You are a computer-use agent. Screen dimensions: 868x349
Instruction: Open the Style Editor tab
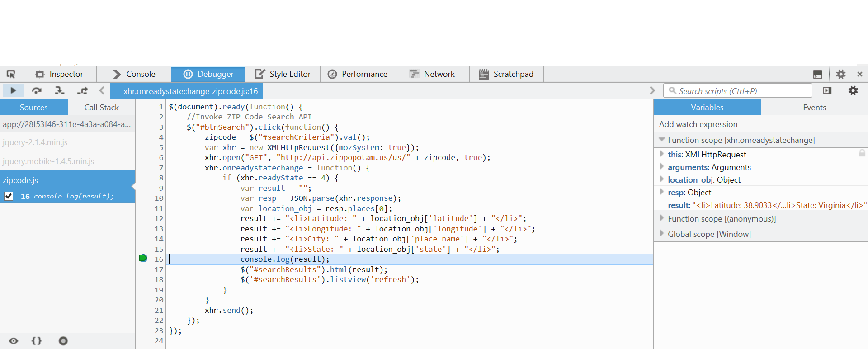click(x=283, y=74)
